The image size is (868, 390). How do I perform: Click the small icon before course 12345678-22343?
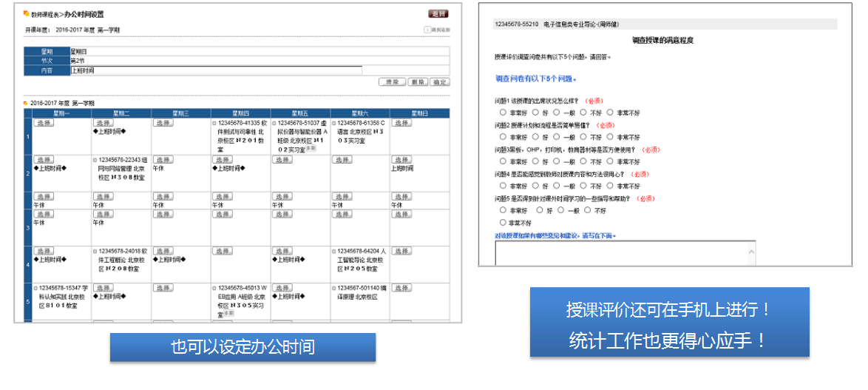click(x=95, y=160)
